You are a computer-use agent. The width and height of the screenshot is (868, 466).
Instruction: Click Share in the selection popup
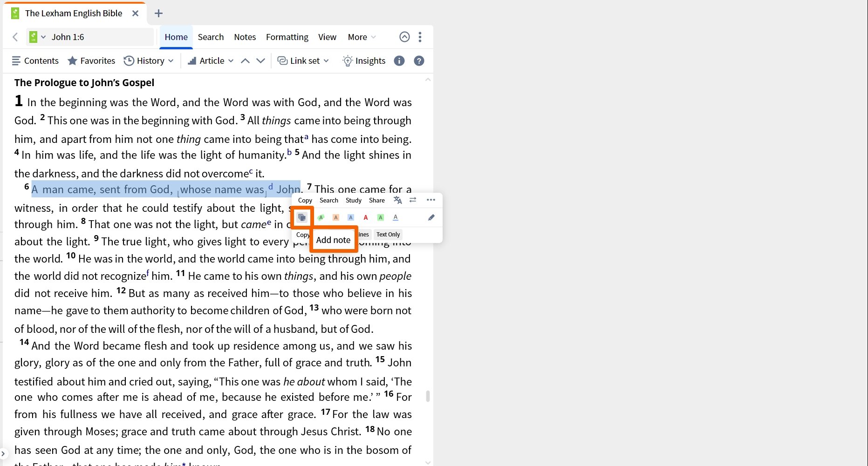[x=377, y=200]
